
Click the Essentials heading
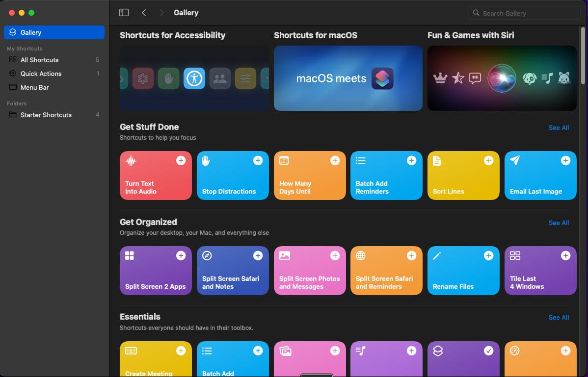140,317
